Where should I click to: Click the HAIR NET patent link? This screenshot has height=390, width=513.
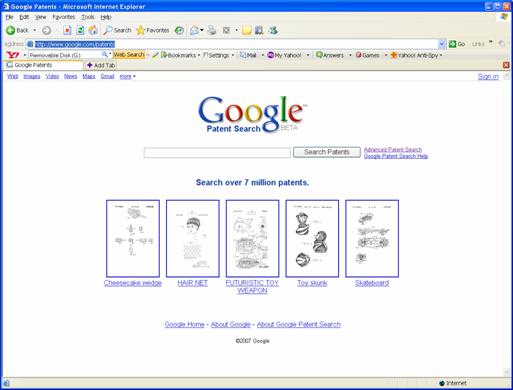[x=192, y=283]
